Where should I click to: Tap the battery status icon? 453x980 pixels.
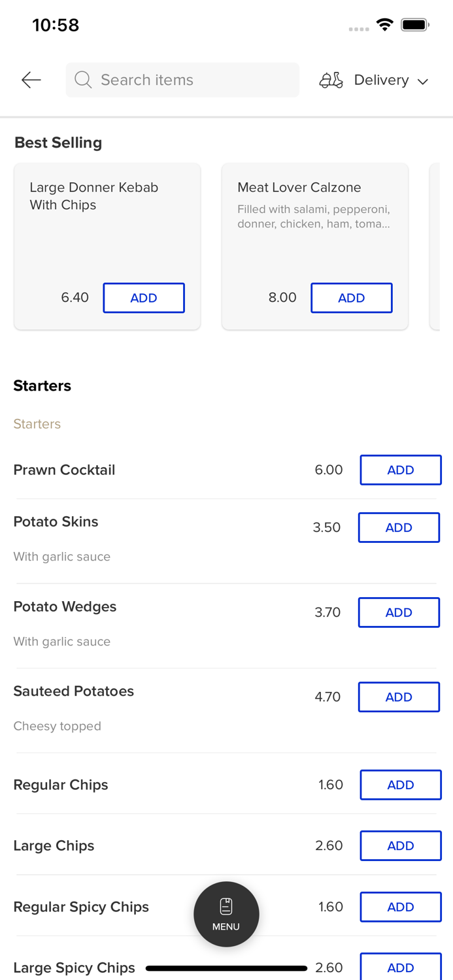pyautogui.click(x=414, y=25)
